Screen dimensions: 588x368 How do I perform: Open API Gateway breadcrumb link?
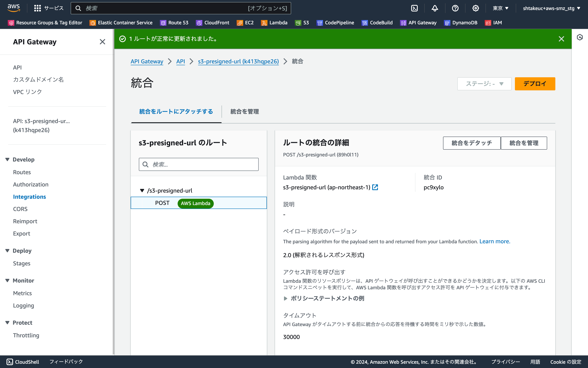(147, 61)
